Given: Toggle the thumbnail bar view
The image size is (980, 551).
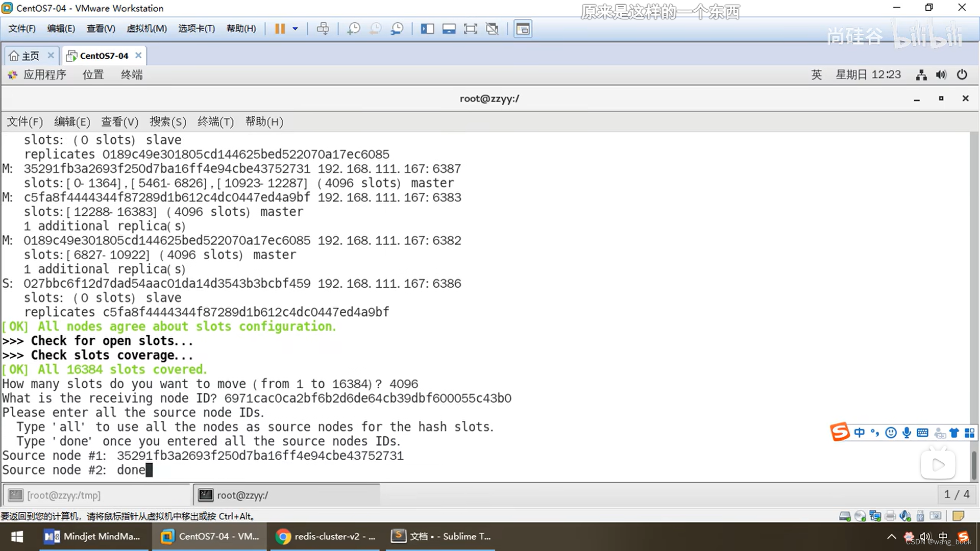Looking at the screenshot, I should [449, 29].
